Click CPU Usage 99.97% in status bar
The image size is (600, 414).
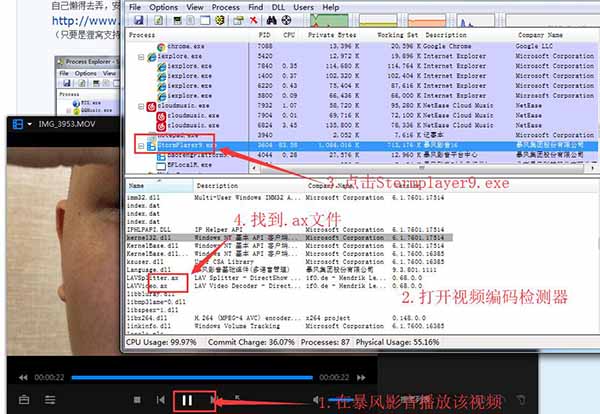coord(161,342)
